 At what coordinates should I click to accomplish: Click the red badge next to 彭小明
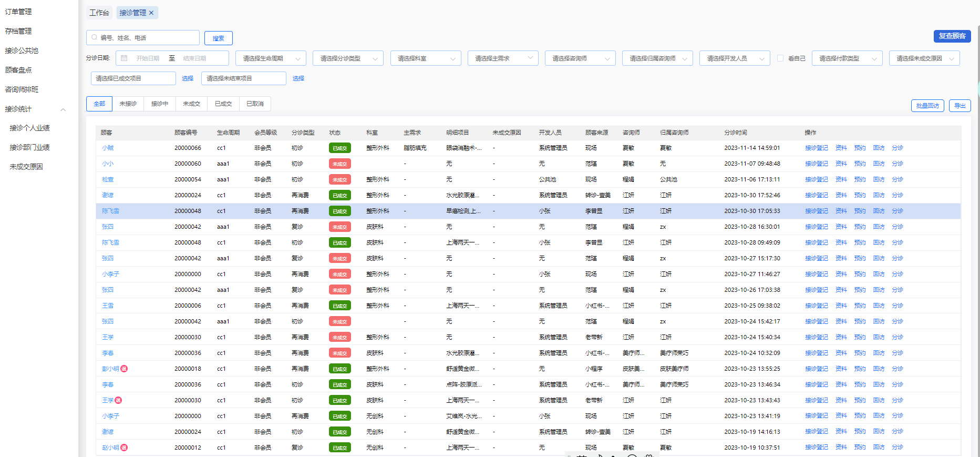(x=124, y=369)
